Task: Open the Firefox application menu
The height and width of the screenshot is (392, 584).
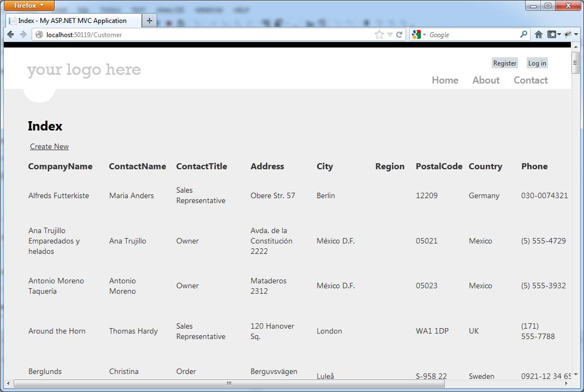Action: point(29,5)
